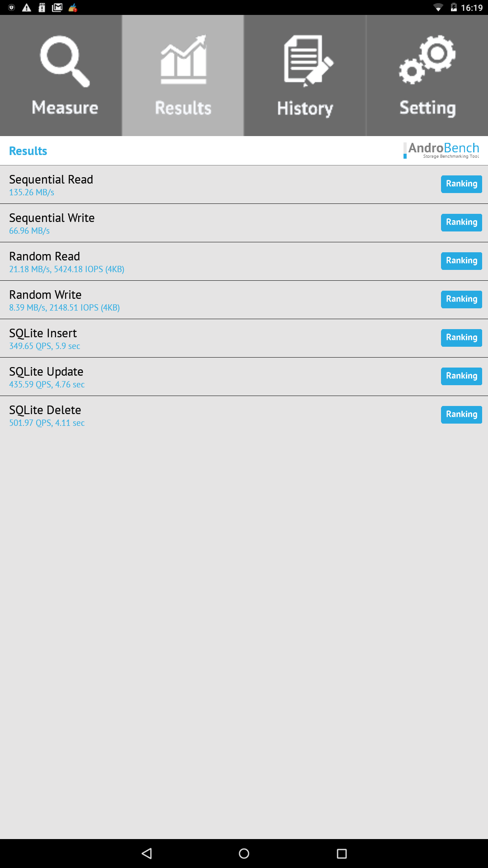The image size is (488, 868).
Task: Tap the warning triangle status icon
Action: click(27, 8)
